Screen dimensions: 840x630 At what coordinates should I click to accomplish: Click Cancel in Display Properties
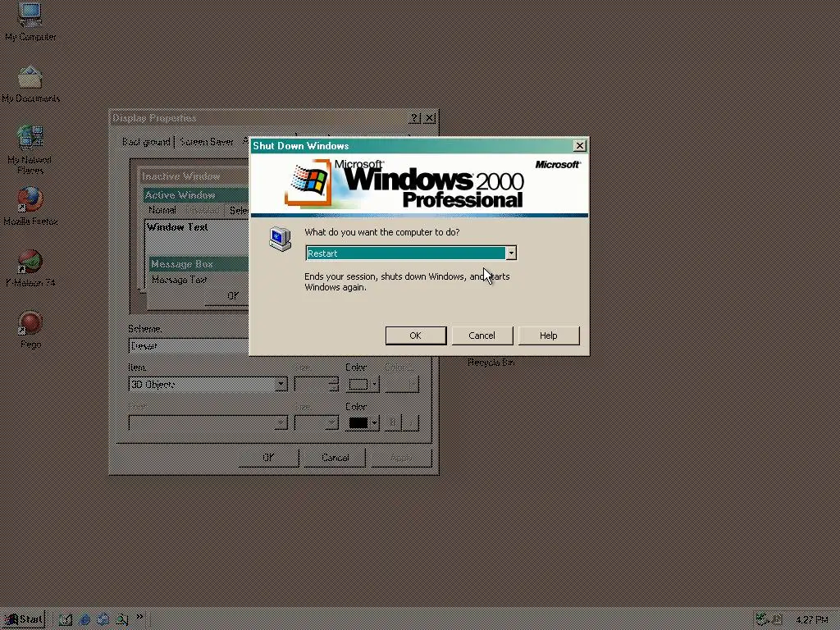(x=336, y=458)
